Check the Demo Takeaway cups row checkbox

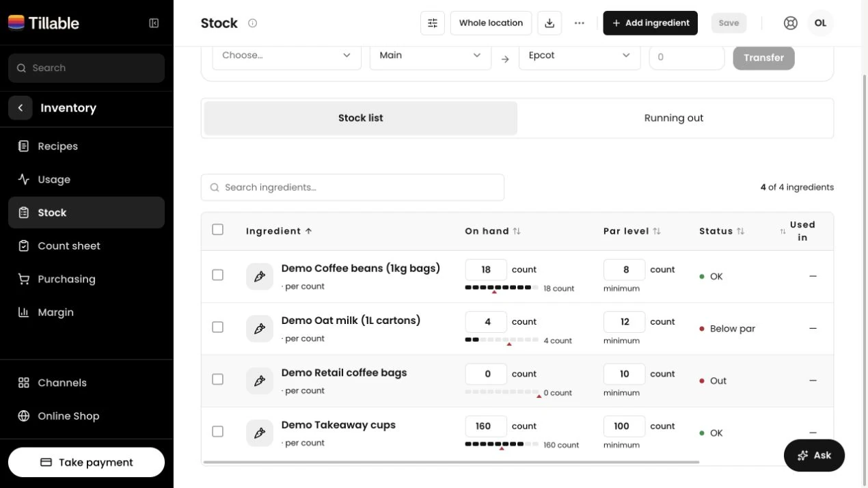[x=217, y=431]
